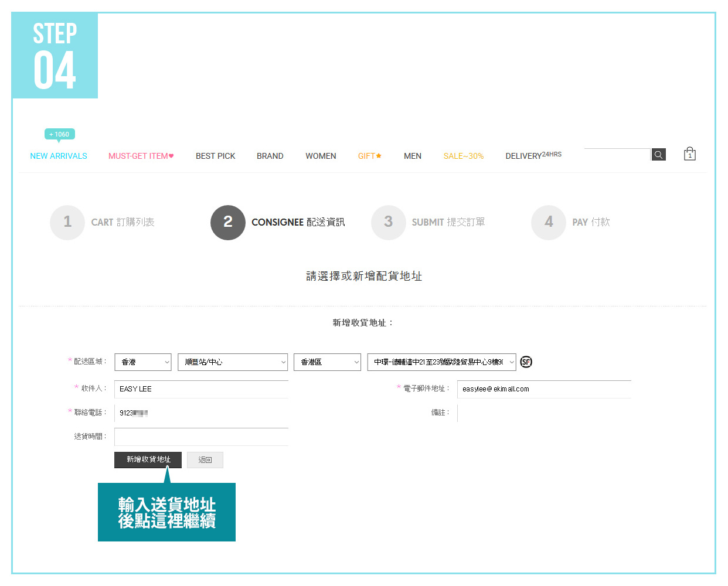Open NEW ARRIVALS menu

pos(59,156)
